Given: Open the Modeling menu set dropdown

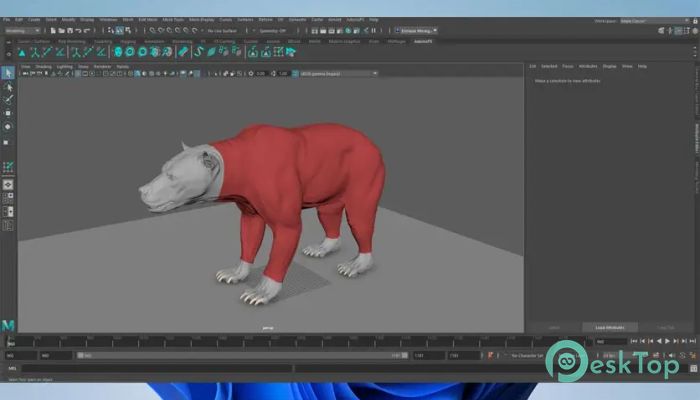Looking at the screenshot, I should [x=22, y=31].
